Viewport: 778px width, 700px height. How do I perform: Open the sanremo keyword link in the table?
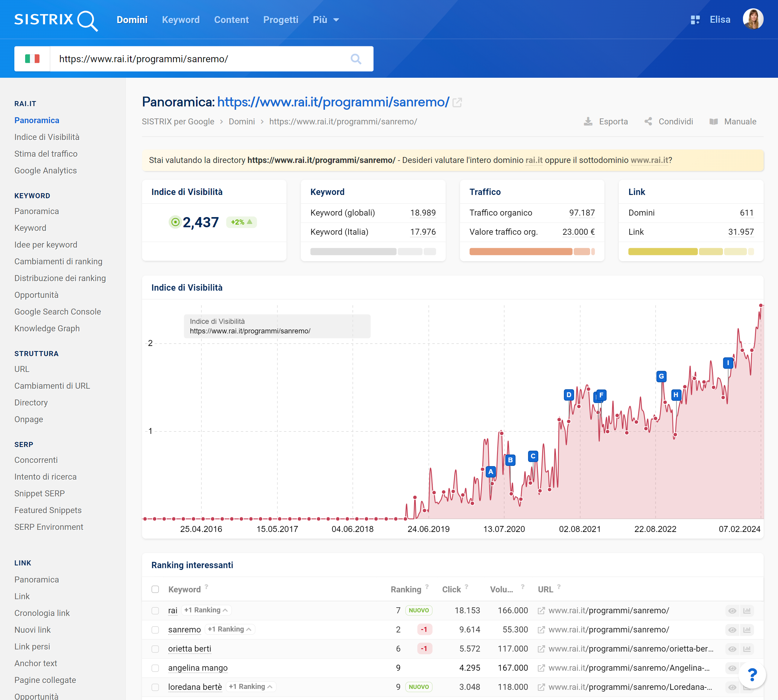point(184,630)
